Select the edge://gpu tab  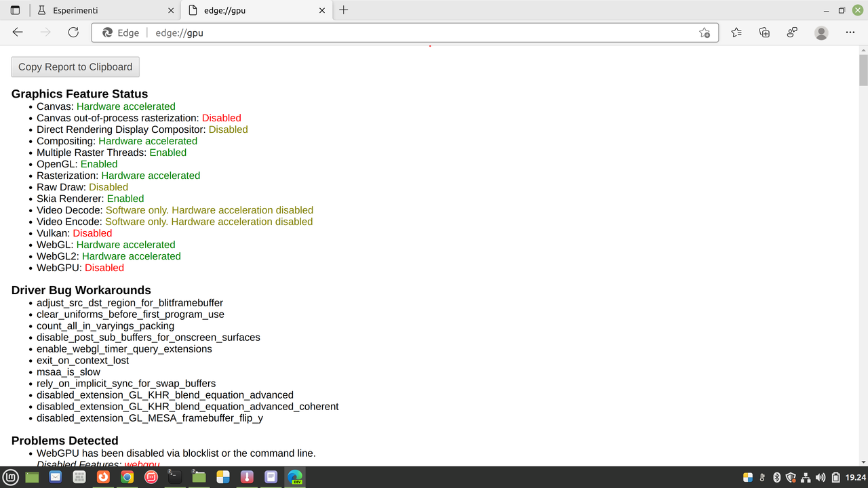(x=256, y=10)
